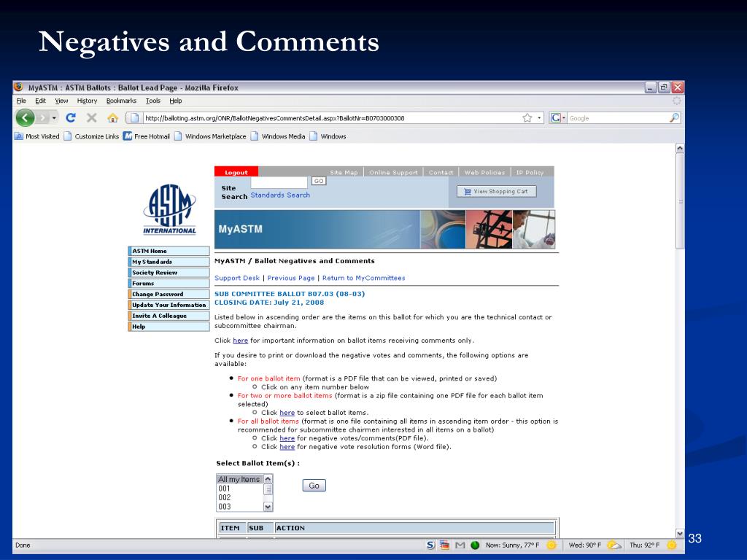
Task: Click the View Shopping Cart button
Action: (496, 192)
